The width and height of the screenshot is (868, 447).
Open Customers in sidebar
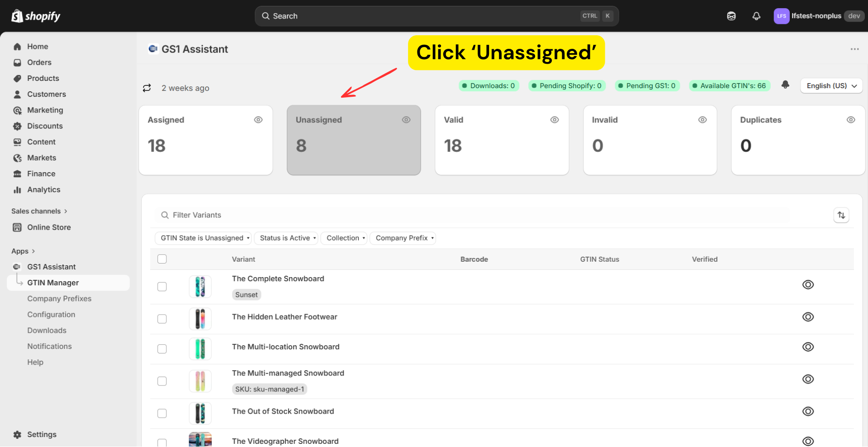(47, 94)
